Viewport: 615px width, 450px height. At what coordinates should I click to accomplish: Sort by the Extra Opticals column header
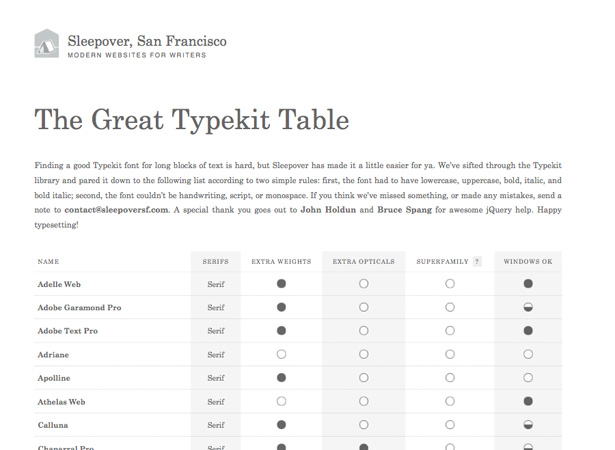[364, 262]
